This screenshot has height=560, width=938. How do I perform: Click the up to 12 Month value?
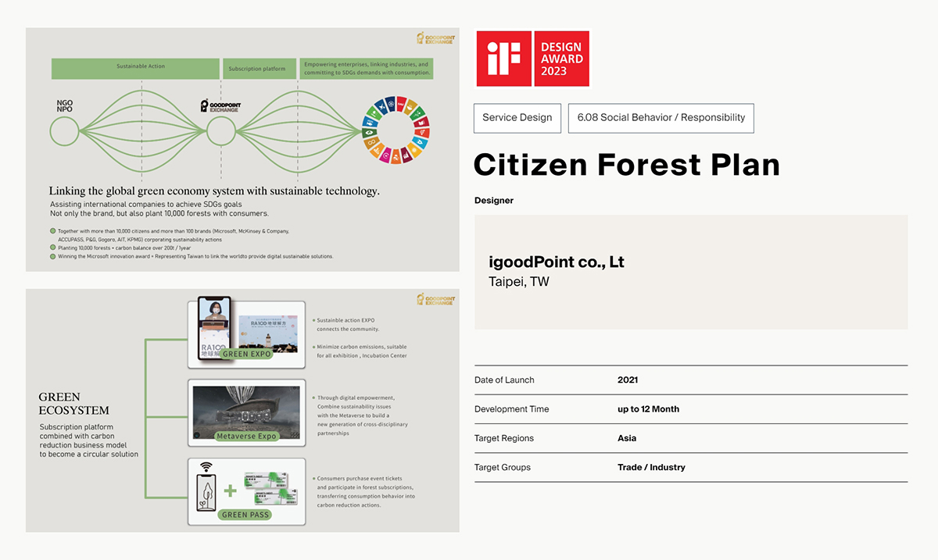[x=649, y=409]
